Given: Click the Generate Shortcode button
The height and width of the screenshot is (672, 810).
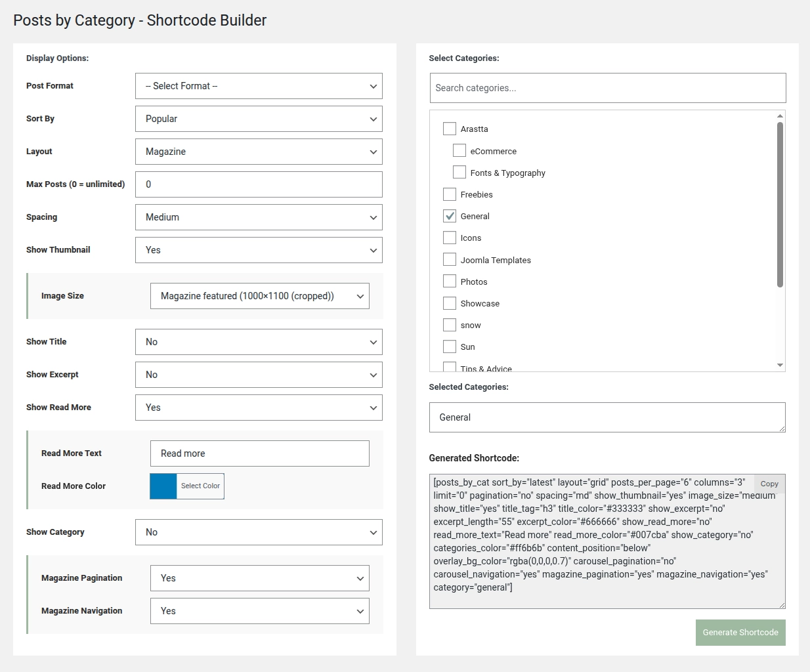Looking at the screenshot, I should [740, 633].
